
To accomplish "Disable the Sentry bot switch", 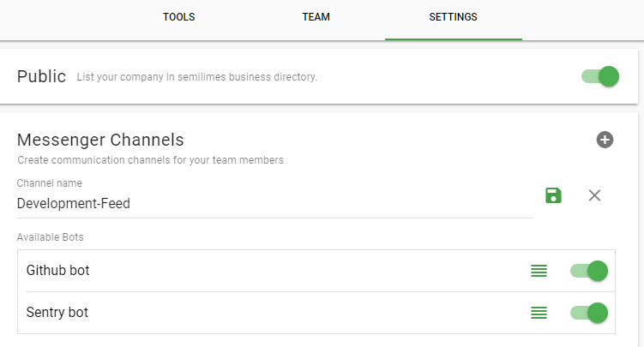I will pos(589,313).
